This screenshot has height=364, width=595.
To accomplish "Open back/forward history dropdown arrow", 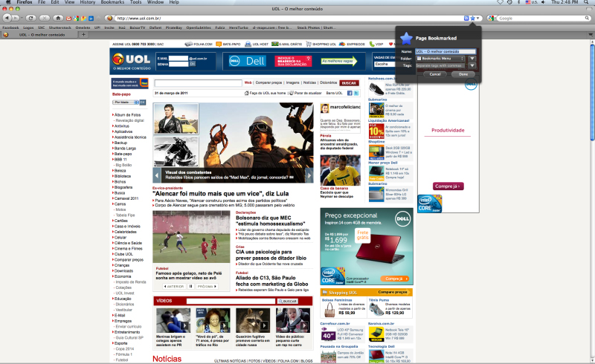I will [22, 18].
